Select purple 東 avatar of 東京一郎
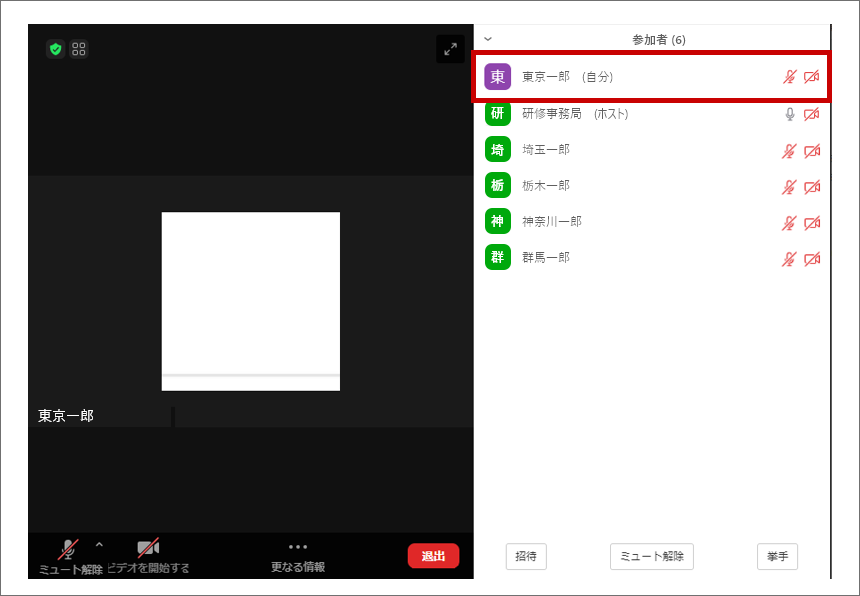The image size is (860, 596). click(497, 77)
